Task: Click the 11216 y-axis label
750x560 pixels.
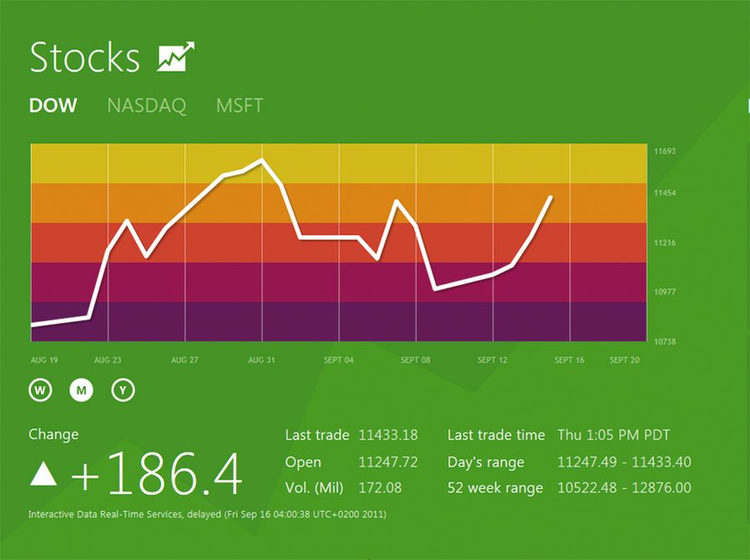Action: tap(665, 243)
